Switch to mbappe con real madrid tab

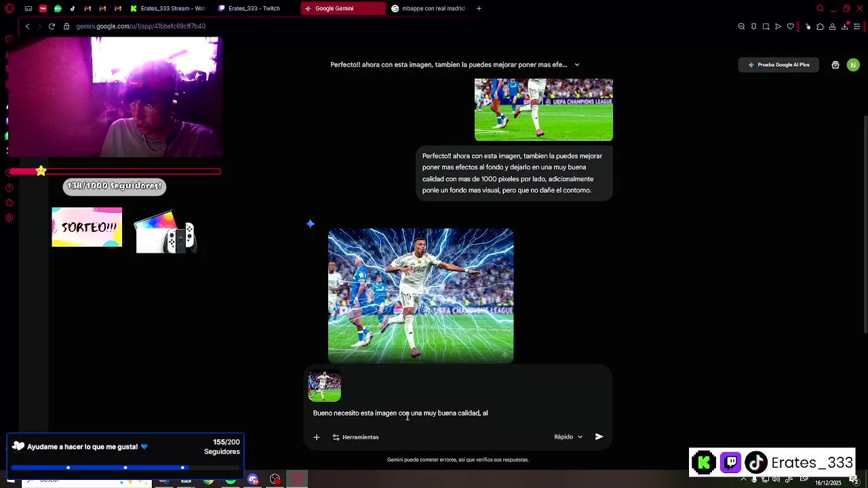pyautogui.click(x=429, y=8)
